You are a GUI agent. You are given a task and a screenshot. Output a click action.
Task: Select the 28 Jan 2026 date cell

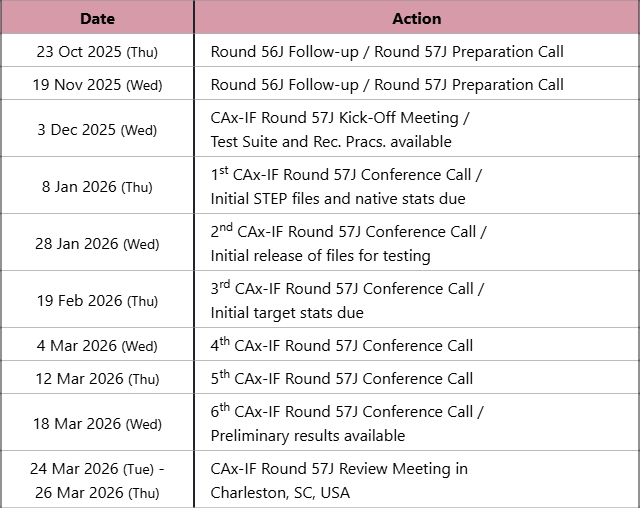click(97, 243)
